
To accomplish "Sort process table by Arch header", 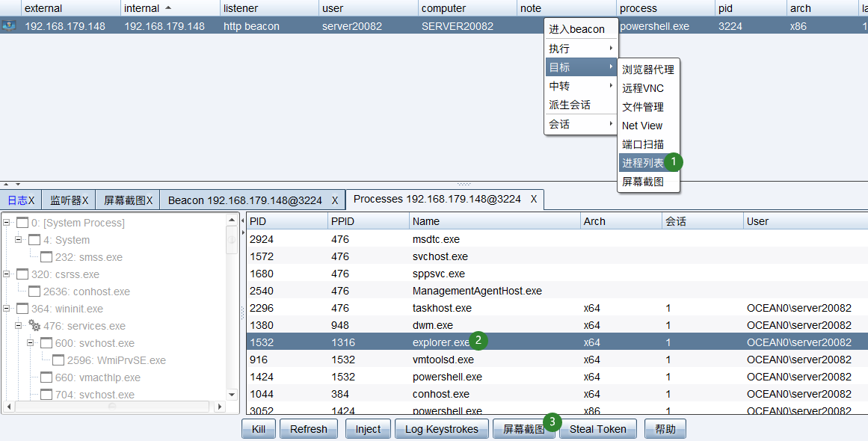I will coord(621,221).
